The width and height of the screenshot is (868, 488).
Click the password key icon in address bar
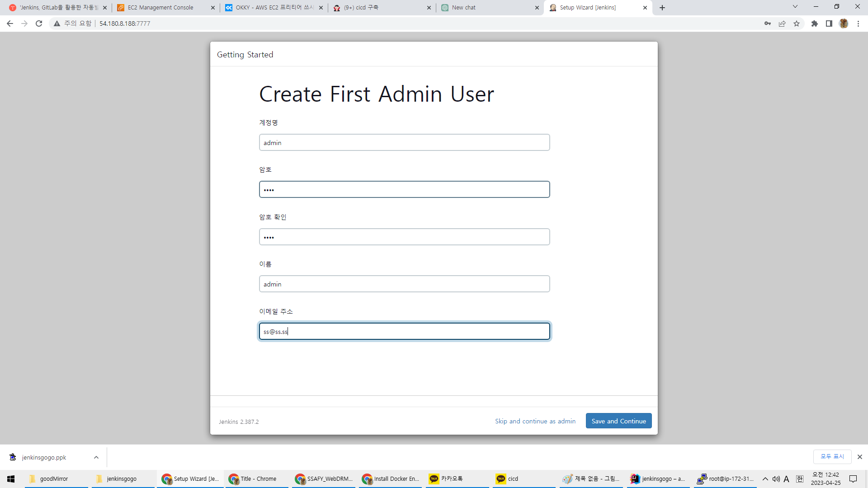pos(768,23)
